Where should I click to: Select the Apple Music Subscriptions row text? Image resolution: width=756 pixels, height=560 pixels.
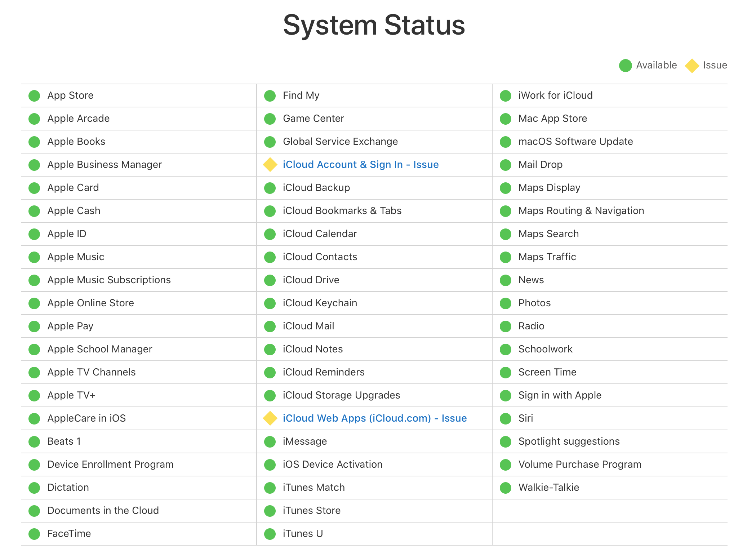109,280
